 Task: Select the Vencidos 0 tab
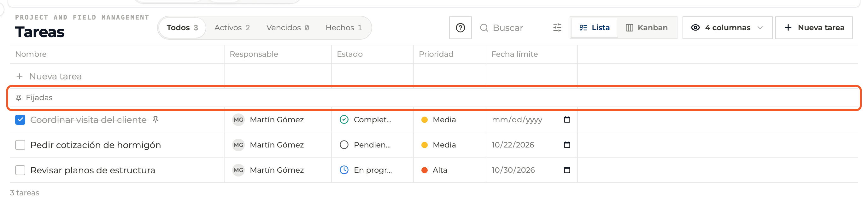[x=288, y=28]
